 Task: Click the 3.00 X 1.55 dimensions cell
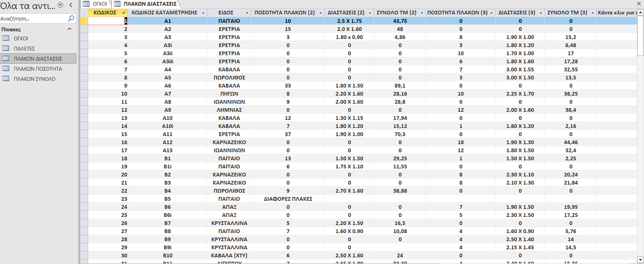[x=520, y=70]
